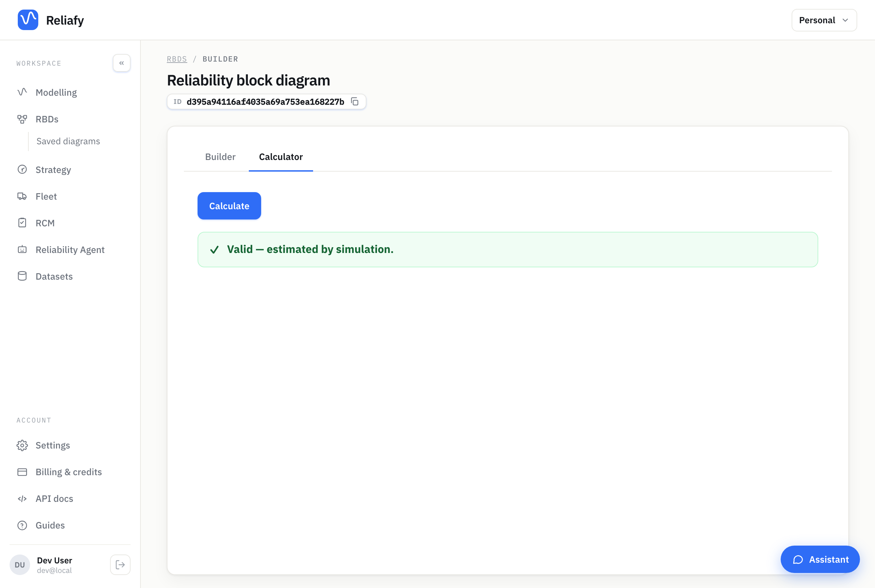The width and height of the screenshot is (875, 588).
Task: Select the Calculator tab
Action: pos(281,157)
